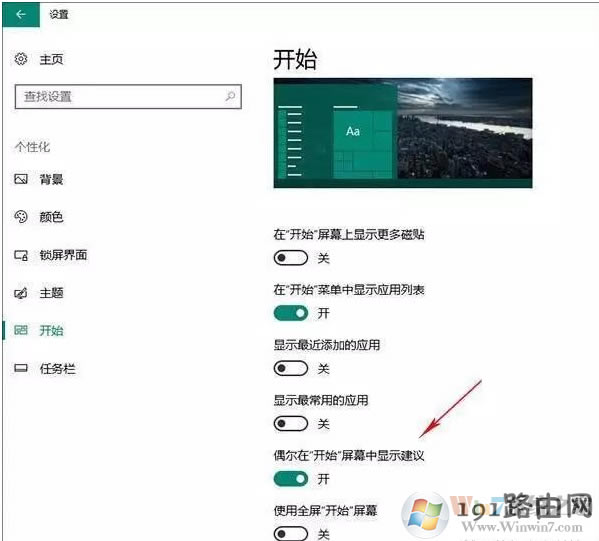Click the 背景 picture icon

click(21, 179)
